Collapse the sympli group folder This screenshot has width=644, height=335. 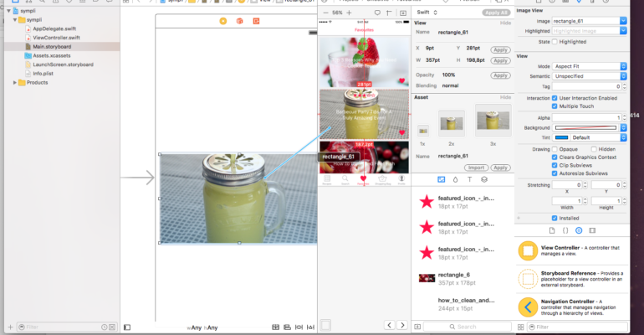(x=15, y=20)
